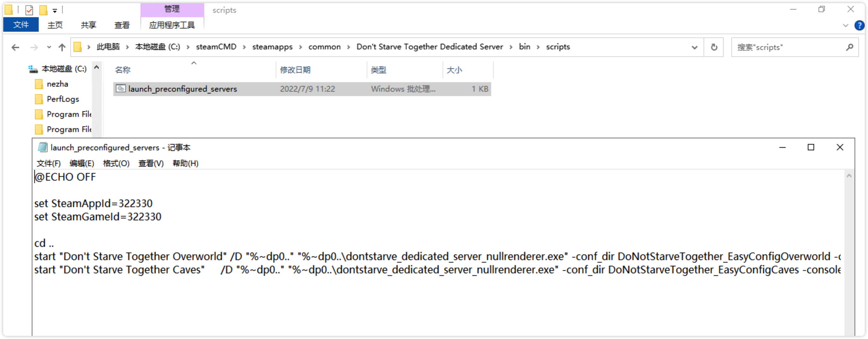
Task: Select the launch_preconfigured_servers batch file
Action: click(x=302, y=89)
